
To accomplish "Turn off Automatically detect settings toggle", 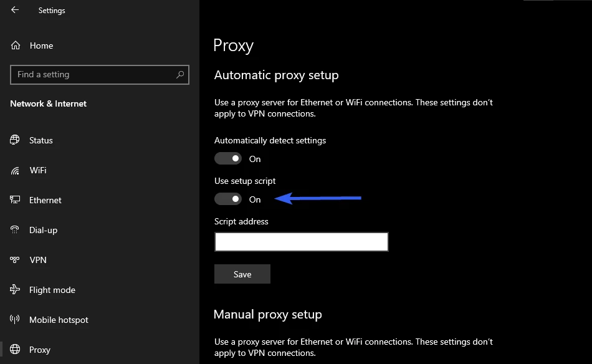I will coord(228,159).
